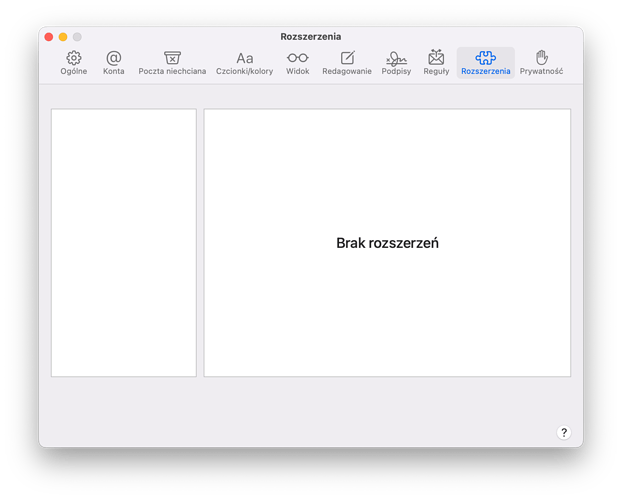Open Prywatność privacy settings

click(x=541, y=63)
